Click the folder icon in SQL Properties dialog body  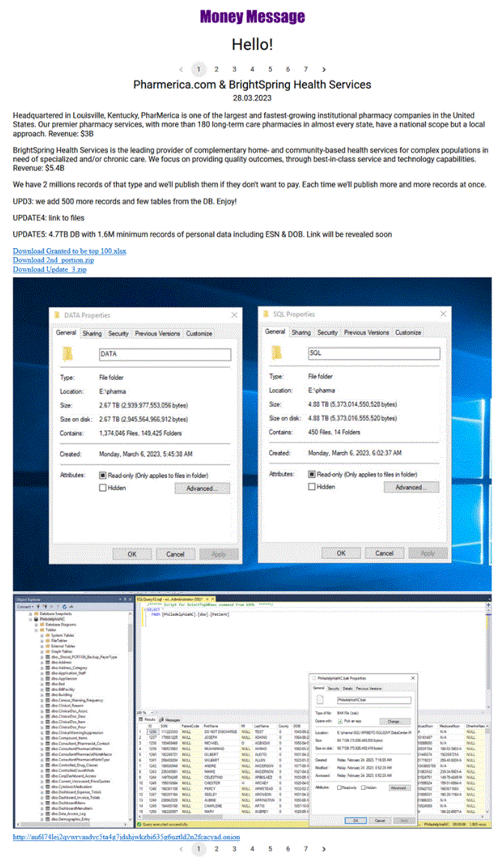point(276,352)
